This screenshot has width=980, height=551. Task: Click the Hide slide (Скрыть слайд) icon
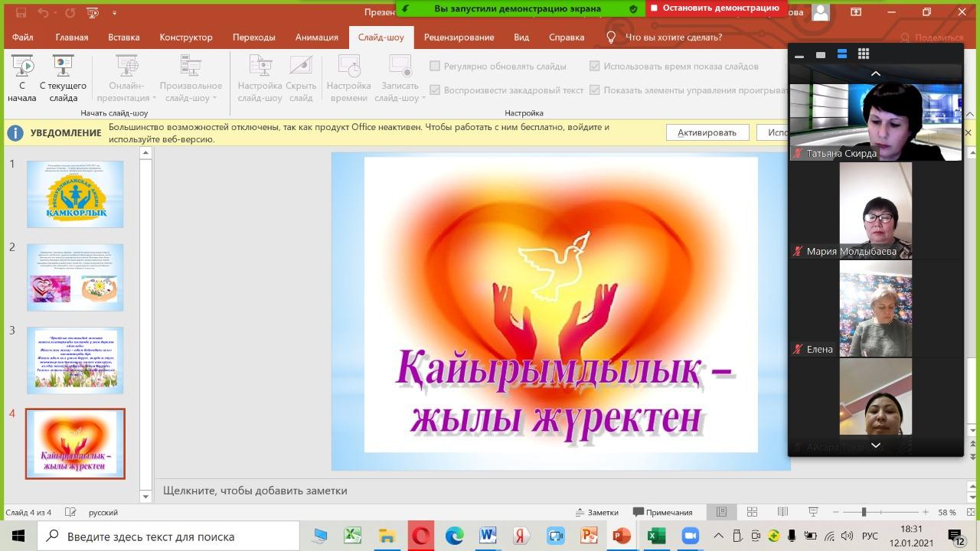(301, 78)
